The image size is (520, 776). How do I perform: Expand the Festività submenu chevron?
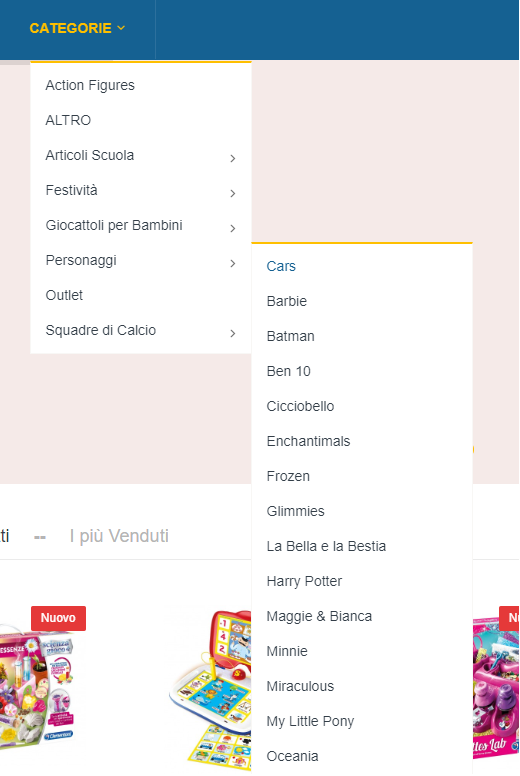click(233, 194)
